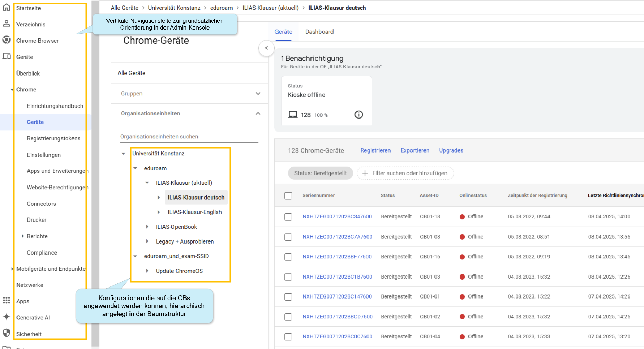This screenshot has height=349, width=644.
Task: Switch to the Dashboard tab
Action: 319,32
